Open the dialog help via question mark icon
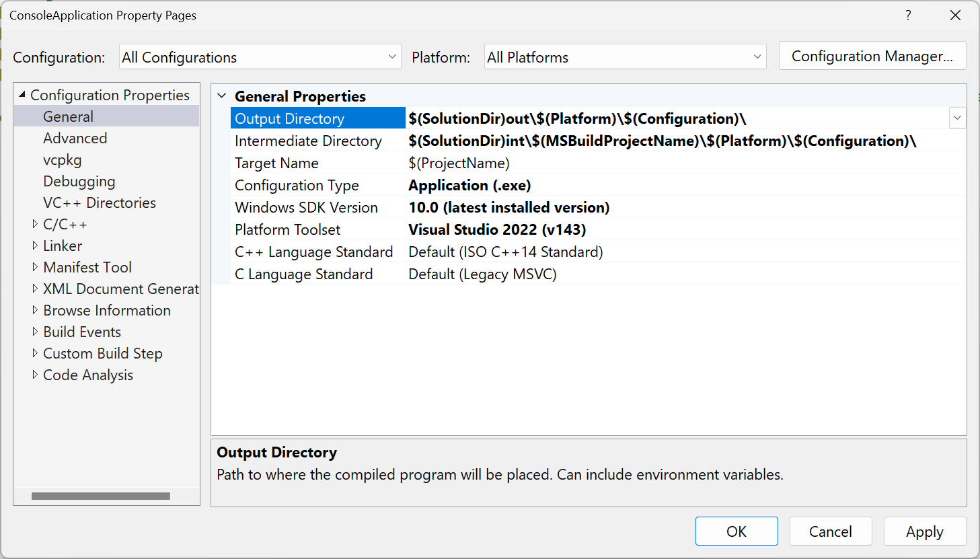Image resolution: width=980 pixels, height=559 pixels. (x=908, y=15)
